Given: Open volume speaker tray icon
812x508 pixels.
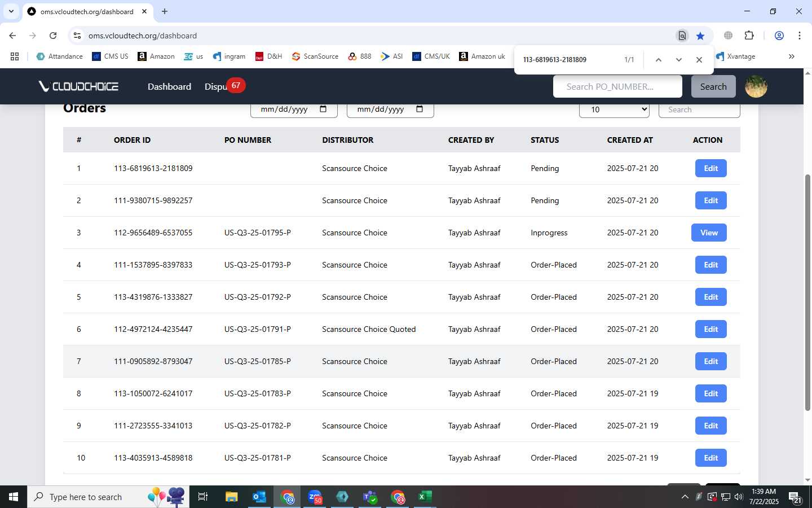Looking at the screenshot, I should click(739, 497).
